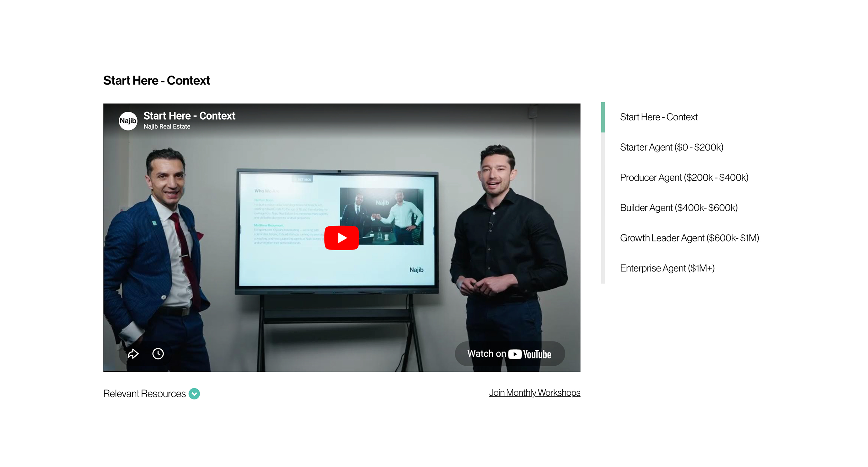Select Start Here - Context in sidebar list
The width and height of the screenshot is (868, 467).
tap(658, 117)
